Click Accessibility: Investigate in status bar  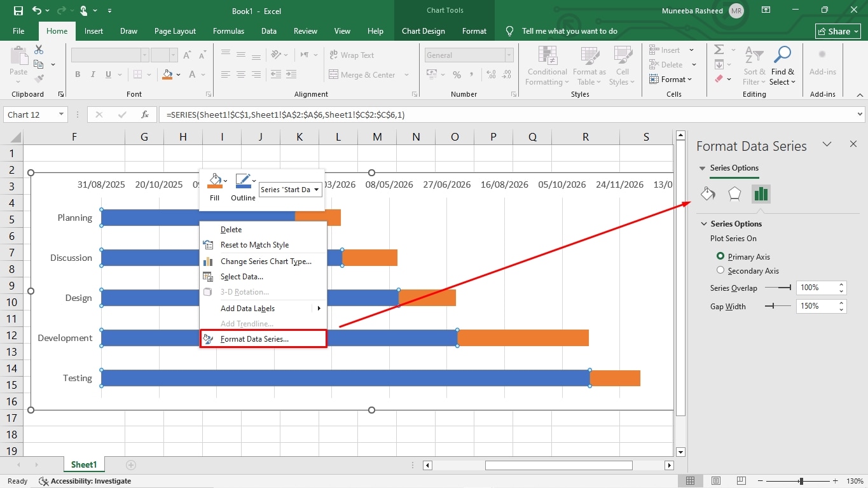pyautogui.click(x=85, y=481)
